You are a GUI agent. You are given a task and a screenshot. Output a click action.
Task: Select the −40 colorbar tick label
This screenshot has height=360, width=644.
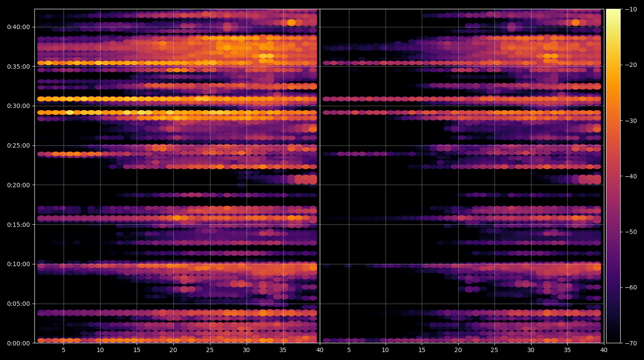[631, 176]
